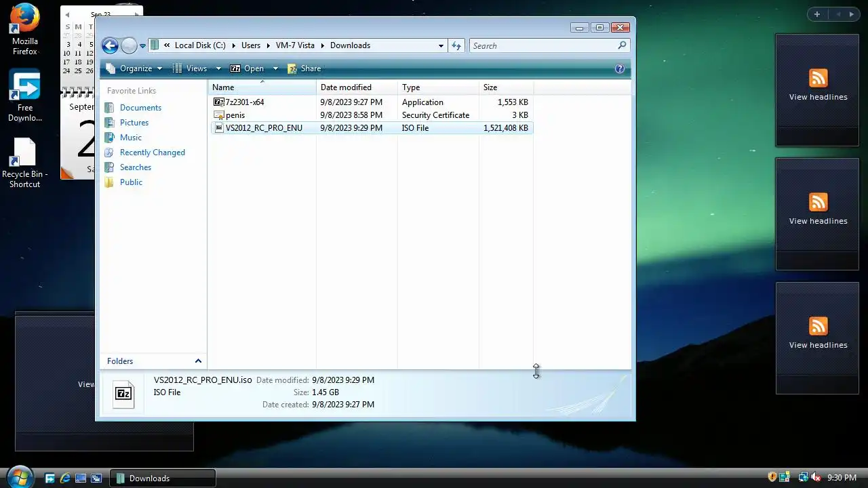Click the 9/8/2023 8:58 PM date cell
Image resolution: width=868 pixels, height=488 pixels.
[x=351, y=115]
